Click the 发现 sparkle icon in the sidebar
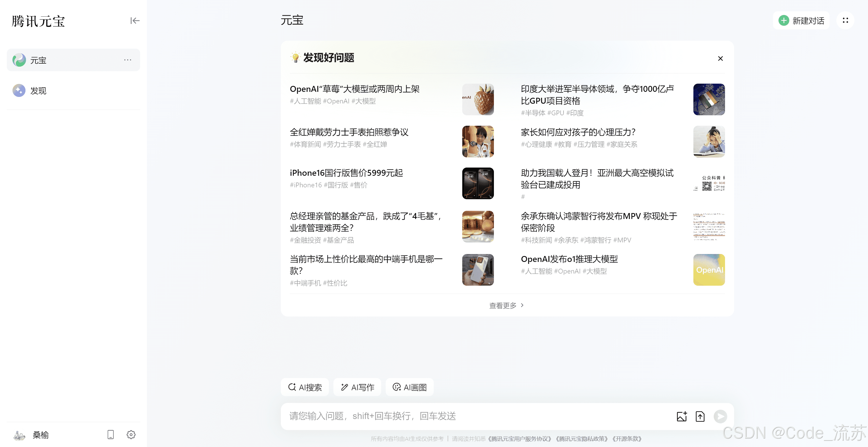This screenshot has height=447, width=868. (x=19, y=90)
